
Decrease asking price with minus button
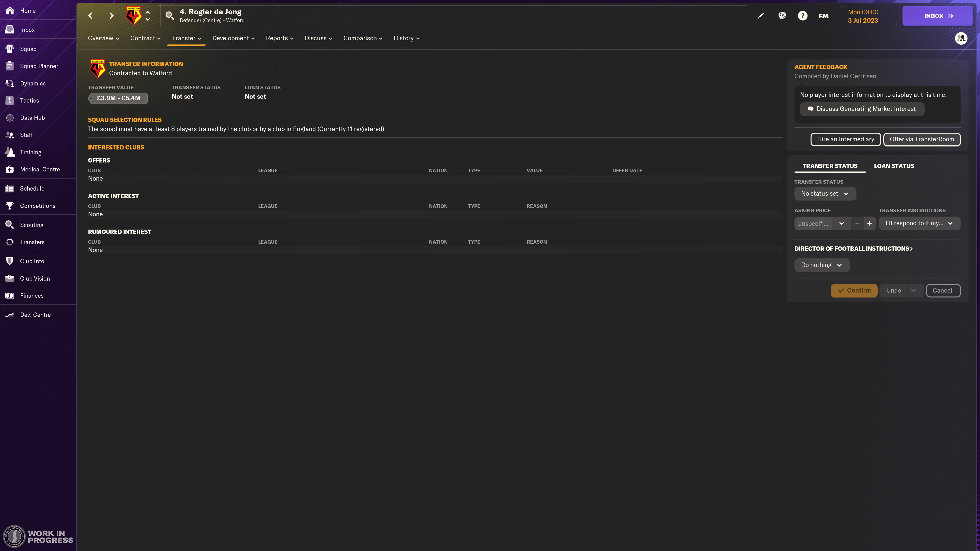pos(857,223)
